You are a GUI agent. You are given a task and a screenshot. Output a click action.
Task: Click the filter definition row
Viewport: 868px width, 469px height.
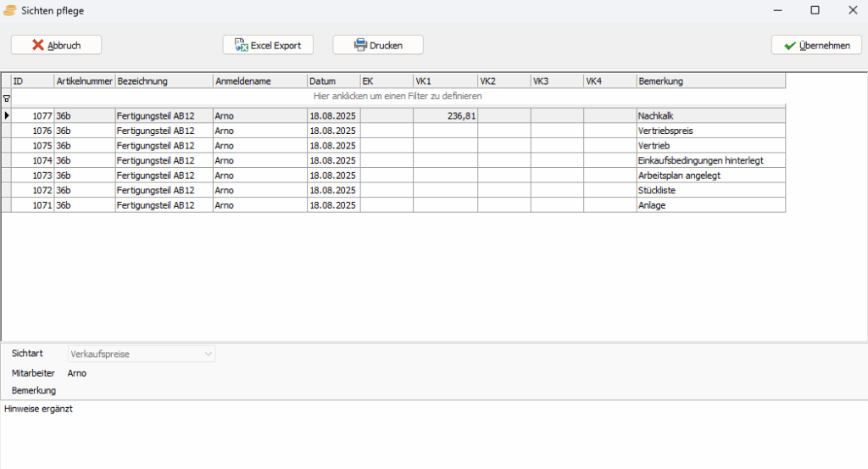pyautogui.click(x=398, y=97)
